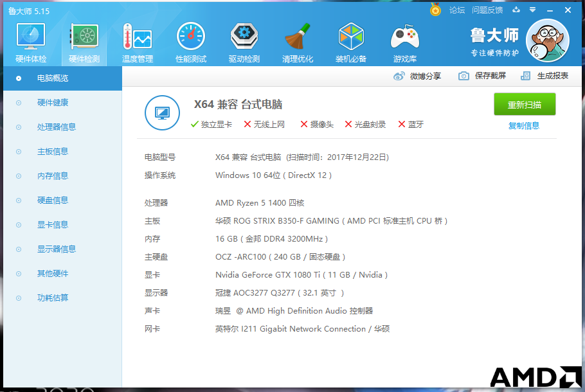Click the 鲁大师 mascot avatar

[547, 40]
